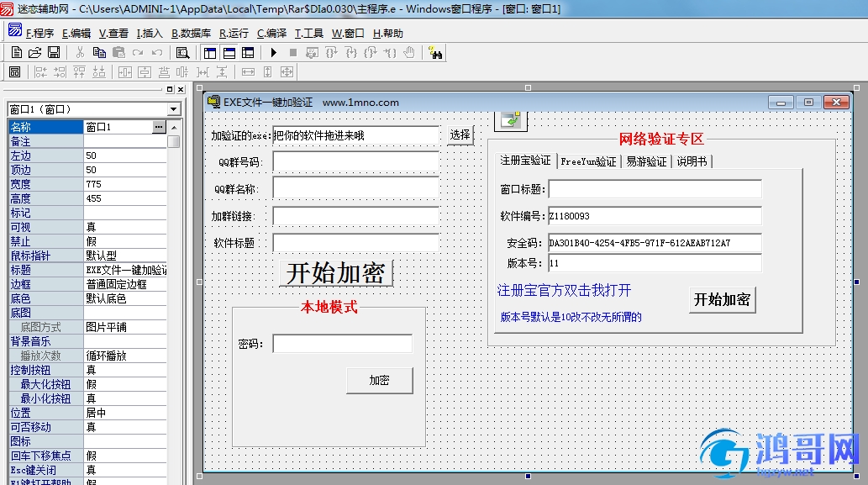Click the window preview icon on second toolbar
The image size is (868, 485).
tap(15, 72)
